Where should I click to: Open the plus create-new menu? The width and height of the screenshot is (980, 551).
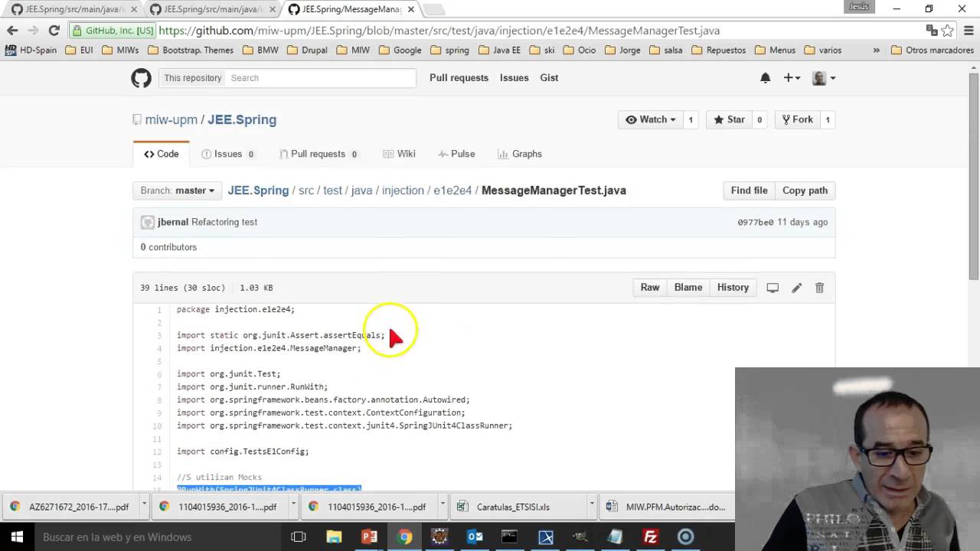coord(792,78)
